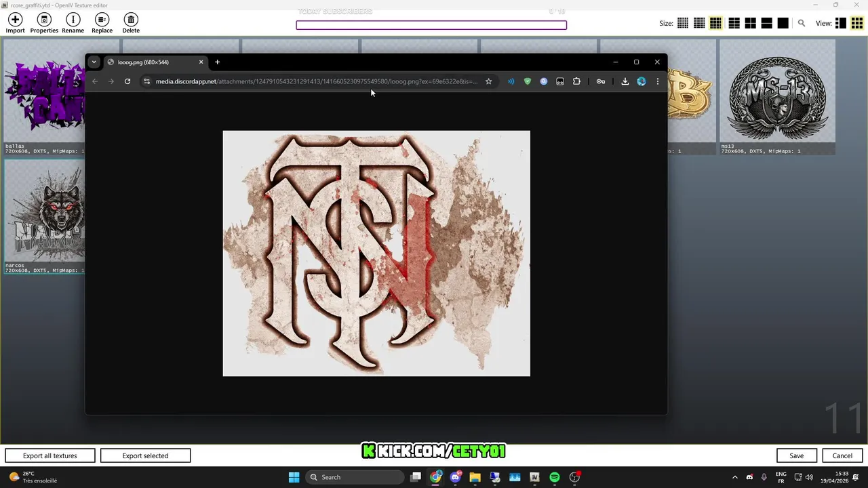Select the looog.png browser tab
Viewport: 868px width, 488px height.
click(x=156, y=62)
